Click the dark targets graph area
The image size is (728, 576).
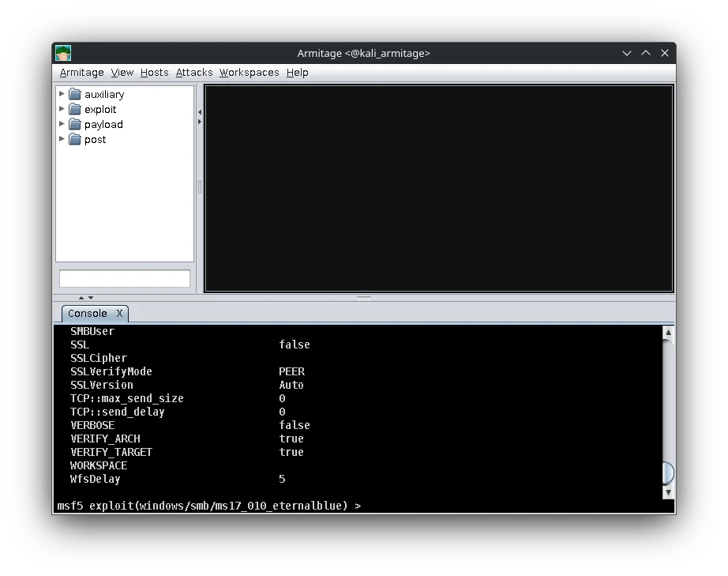439,188
